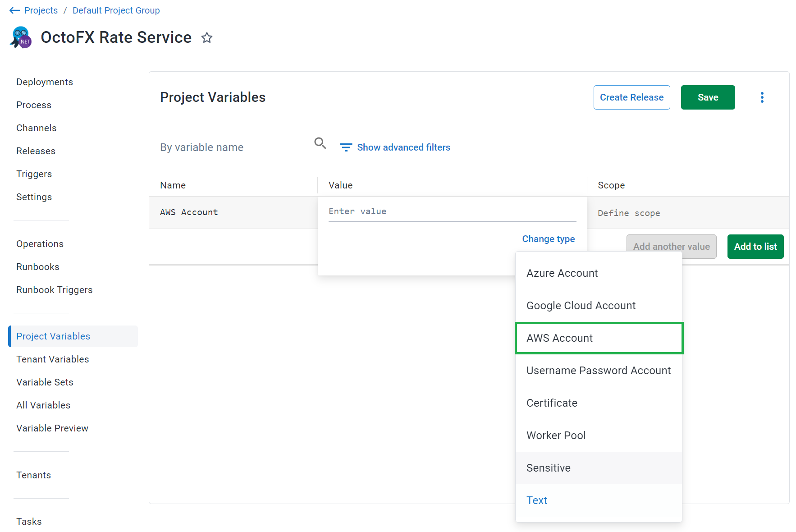
Task: Choose Username Password Account type
Action: coord(599,371)
